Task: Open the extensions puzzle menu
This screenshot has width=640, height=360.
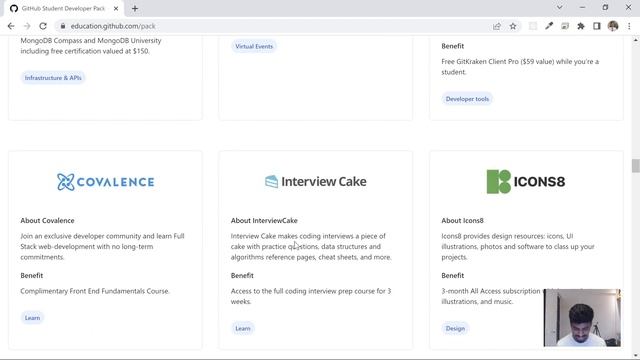Action: [581, 26]
